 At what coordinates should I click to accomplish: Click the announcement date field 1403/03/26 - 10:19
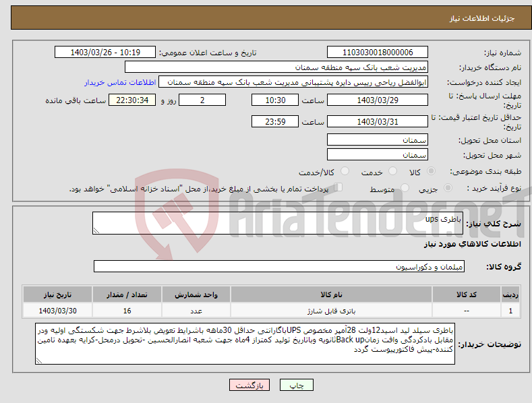click(105, 53)
